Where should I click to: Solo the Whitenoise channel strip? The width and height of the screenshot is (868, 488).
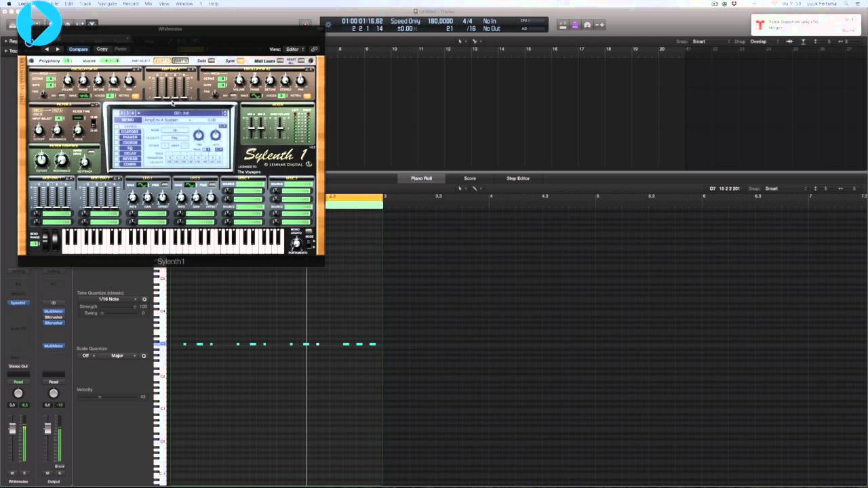[24, 472]
